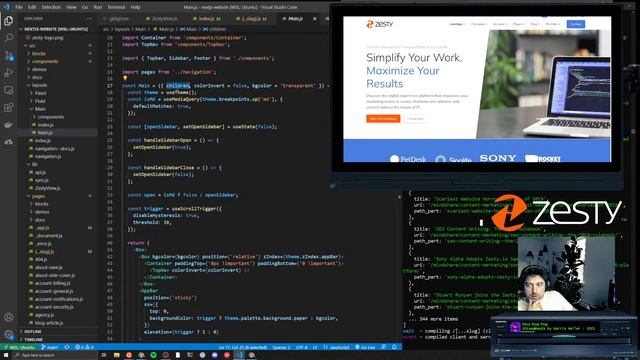
Task: Open the File menu
Action: 19,7
